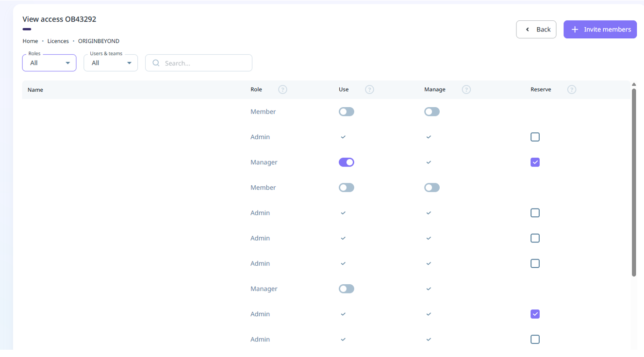Click the Reserve column question mark icon
This screenshot has width=644, height=357.
point(571,90)
